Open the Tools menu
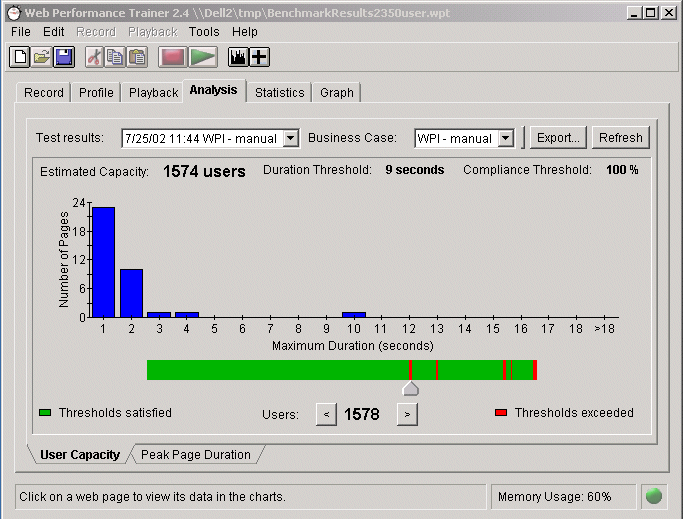The image size is (683, 519). pyautogui.click(x=204, y=32)
